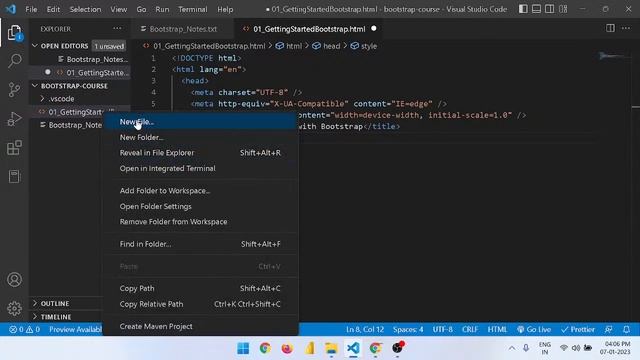
Task: Switch to 01_GettingStartedBootstrap.html tab
Action: (309, 29)
